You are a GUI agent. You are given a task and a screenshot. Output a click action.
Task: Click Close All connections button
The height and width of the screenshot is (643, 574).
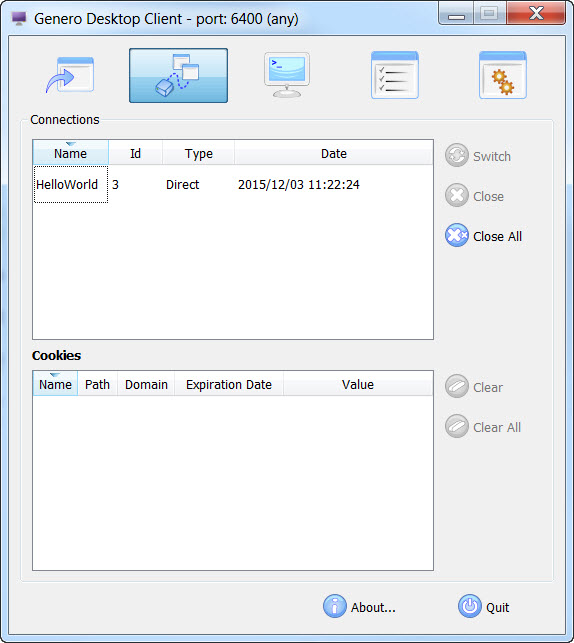pyautogui.click(x=483, y=236)
